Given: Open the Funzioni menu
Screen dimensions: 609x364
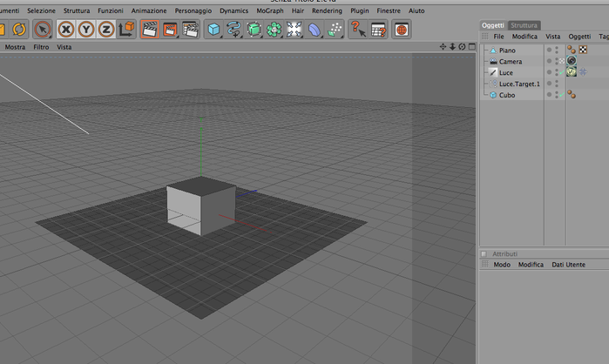Looking at the screenshot, I should coord(111,10).
